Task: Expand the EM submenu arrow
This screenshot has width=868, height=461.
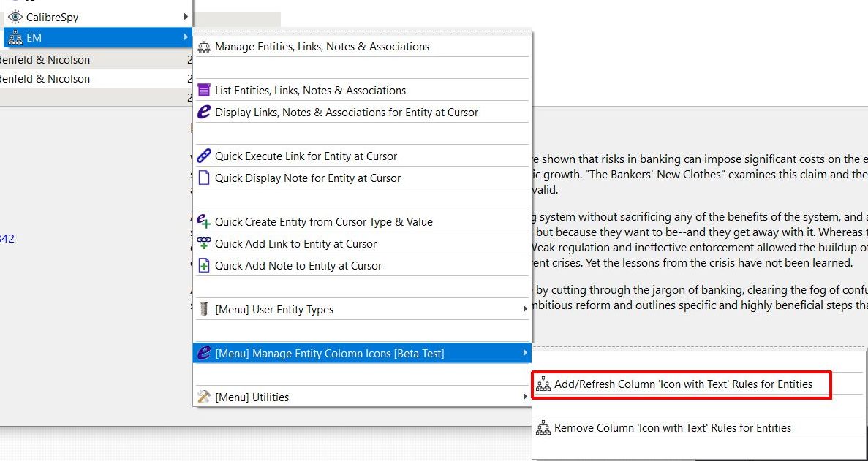Action: [x=186, y=37]
